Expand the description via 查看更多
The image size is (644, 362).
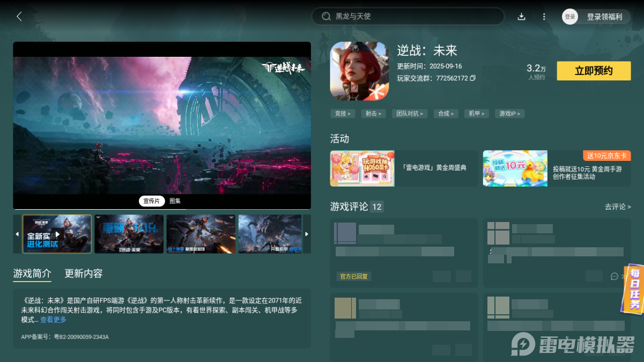pyautogui.click(x=54, y=320)
